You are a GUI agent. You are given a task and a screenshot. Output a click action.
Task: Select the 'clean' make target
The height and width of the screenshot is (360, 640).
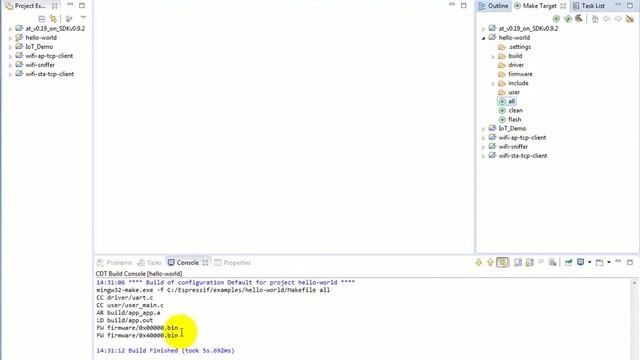[511, 110]
